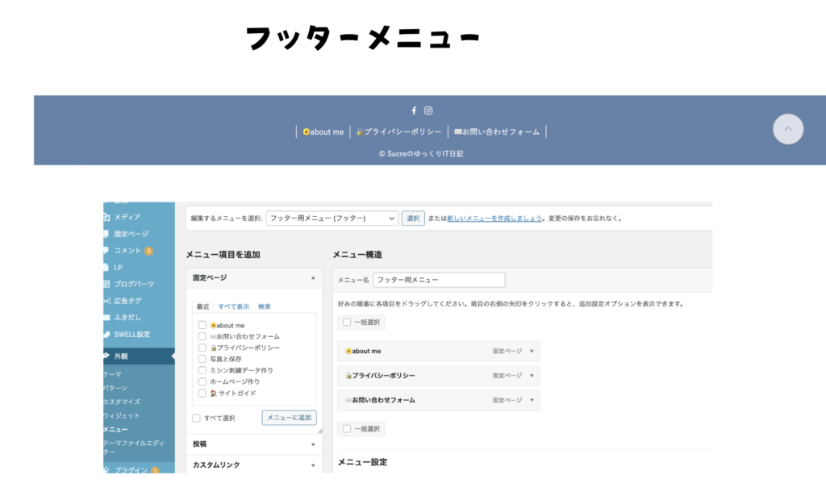The image size is (826, 504).
Task: Expand the プライバシーポリシー menu item options
Action: click(x=532, y=376)
